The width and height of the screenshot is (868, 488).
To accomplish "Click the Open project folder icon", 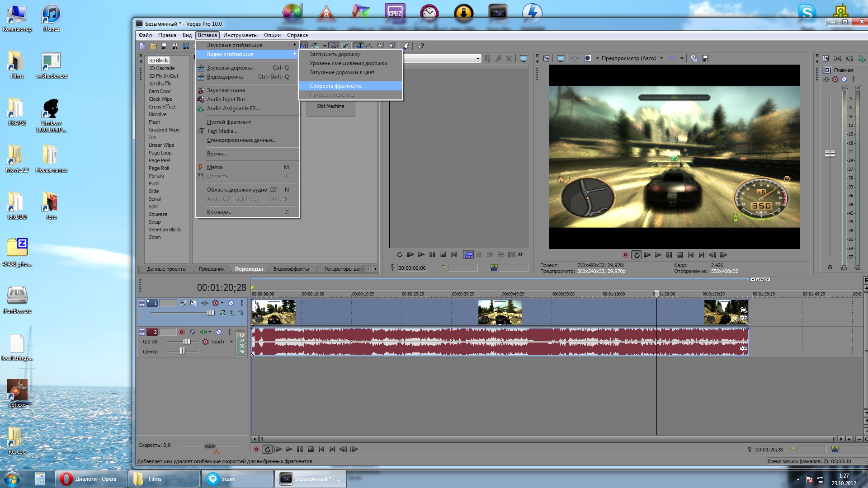I will [x=153, y=46].
